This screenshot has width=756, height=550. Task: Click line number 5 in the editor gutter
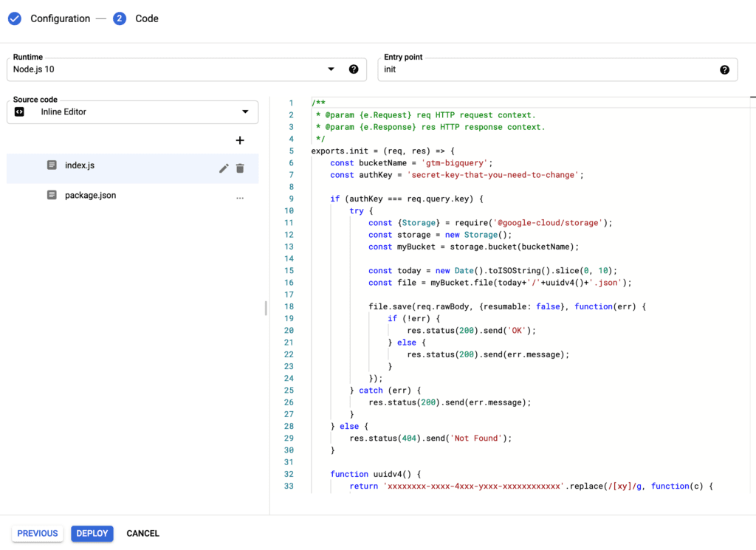tap(291, 151)
